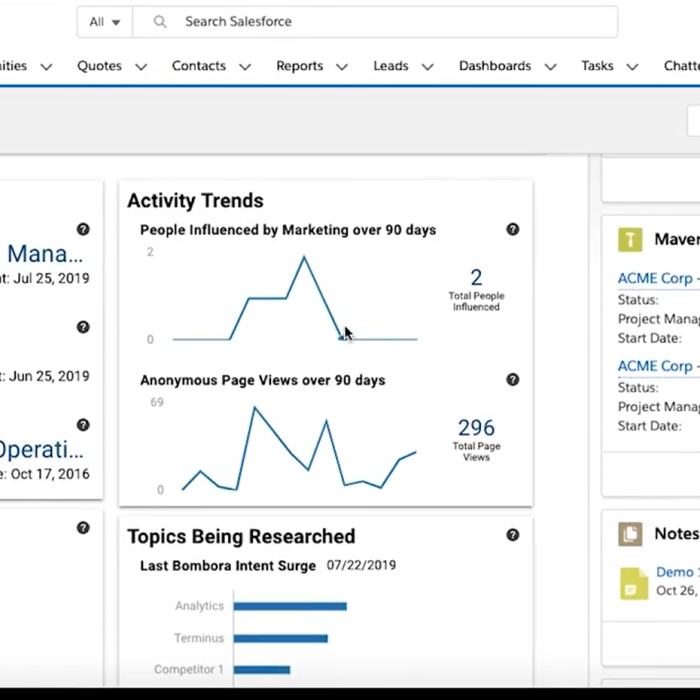
Task: Expand the Quotes tab chevron
Action: [141, 67]
